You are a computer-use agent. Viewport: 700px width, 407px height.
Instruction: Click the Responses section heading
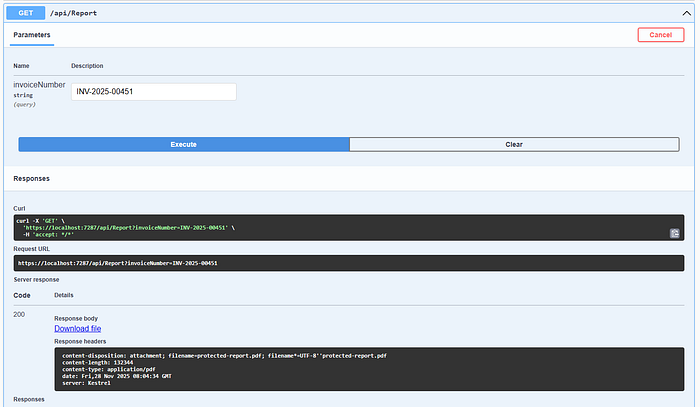(31, 179)
